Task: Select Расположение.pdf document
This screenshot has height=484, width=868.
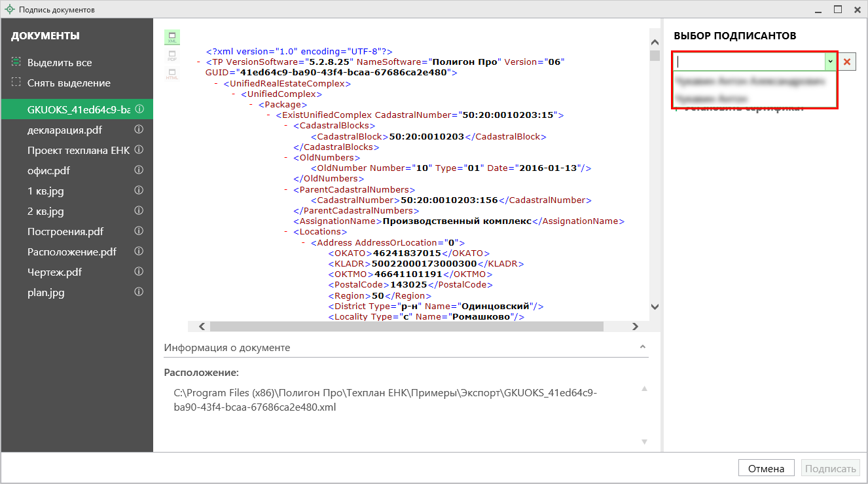Action: point(71,252)
